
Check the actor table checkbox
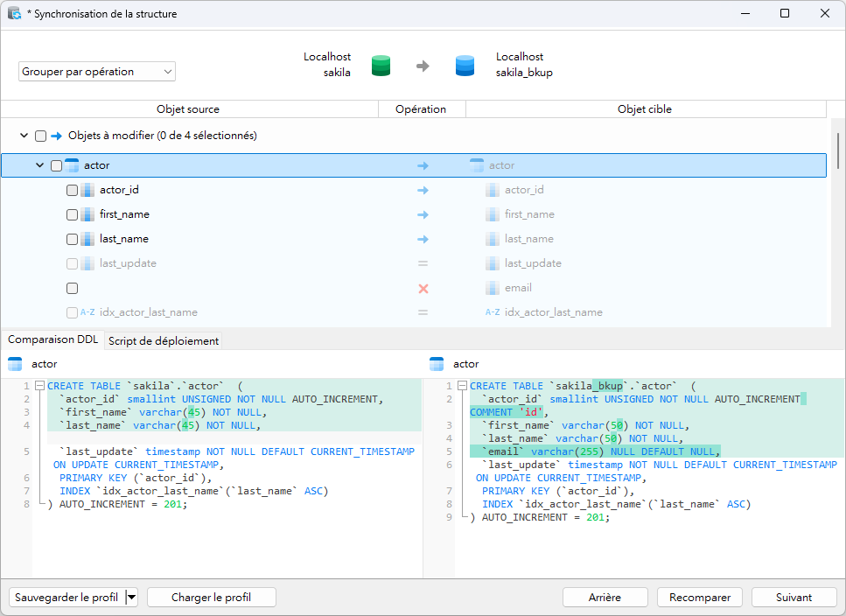(57, 165)
